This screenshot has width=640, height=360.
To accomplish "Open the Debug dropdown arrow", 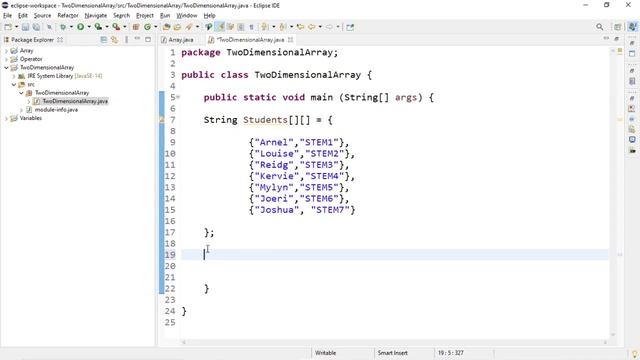I will [x=71, y=27].
